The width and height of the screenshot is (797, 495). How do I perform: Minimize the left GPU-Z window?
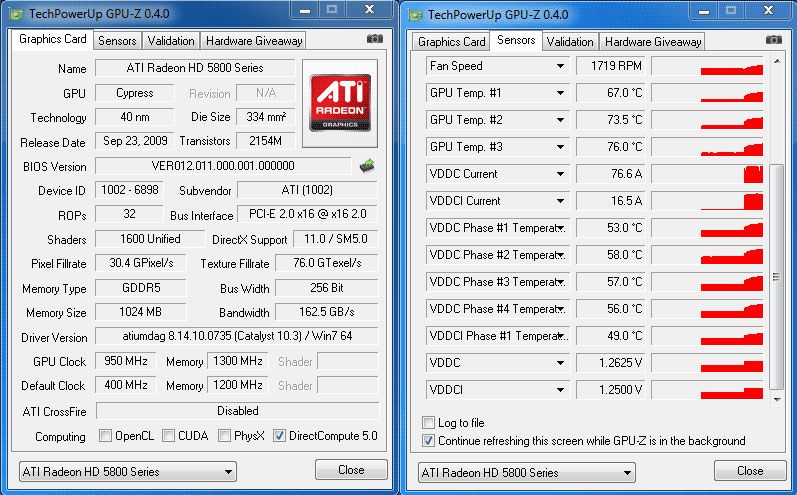click(x=305, y=10)
